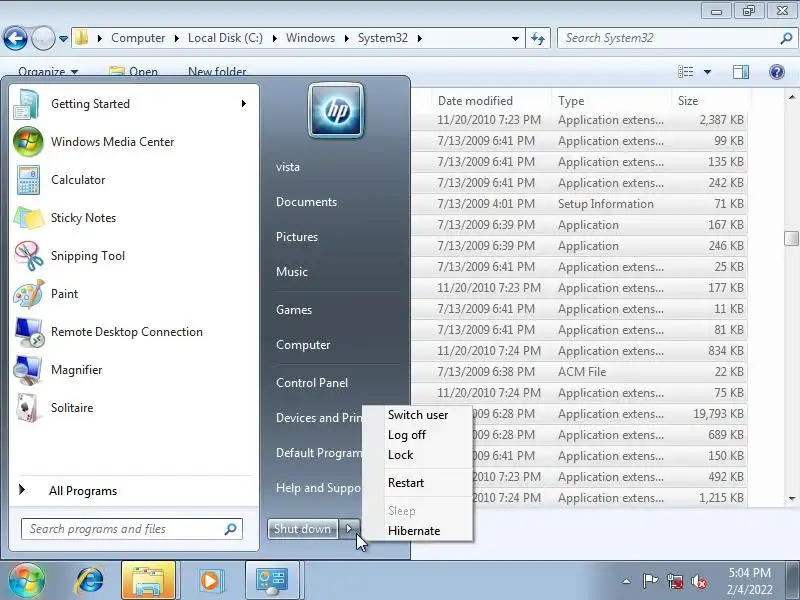
Task: Select Lock from power menu
Action: coord(417,455)
